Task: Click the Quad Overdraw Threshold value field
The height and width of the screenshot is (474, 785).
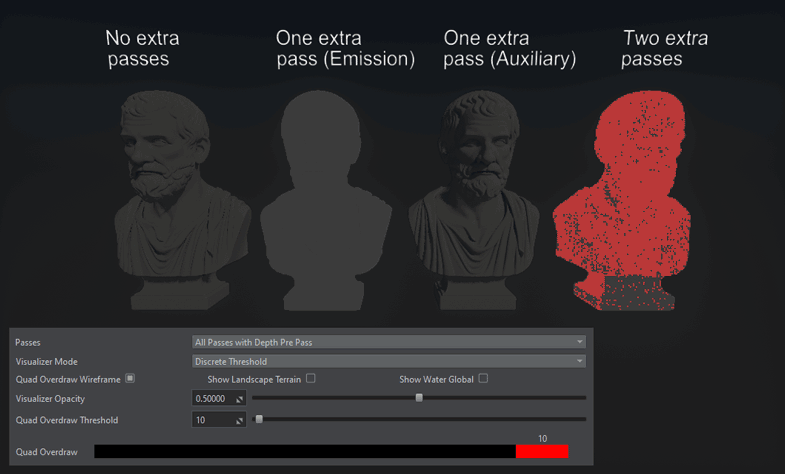Action: 219,419
